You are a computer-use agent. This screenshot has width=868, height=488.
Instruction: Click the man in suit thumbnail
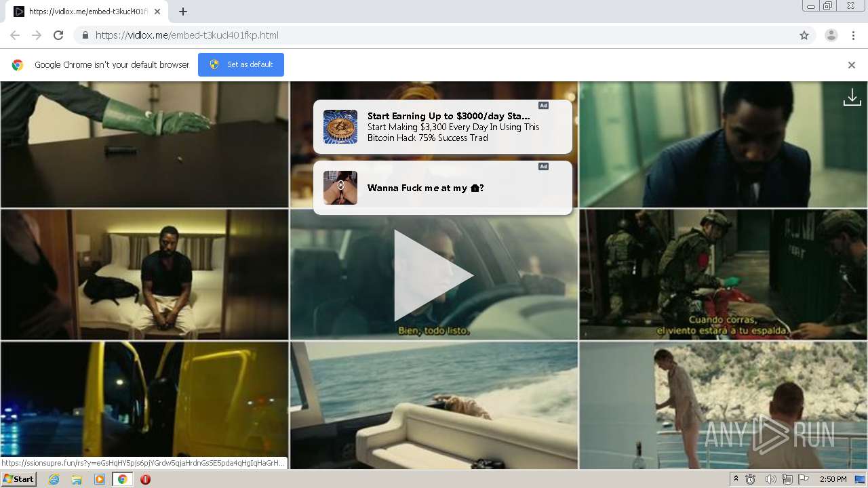(723, 144)
